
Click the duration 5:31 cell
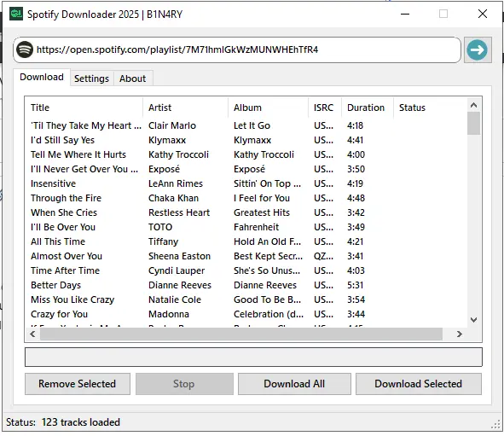[x=355, y=285]
